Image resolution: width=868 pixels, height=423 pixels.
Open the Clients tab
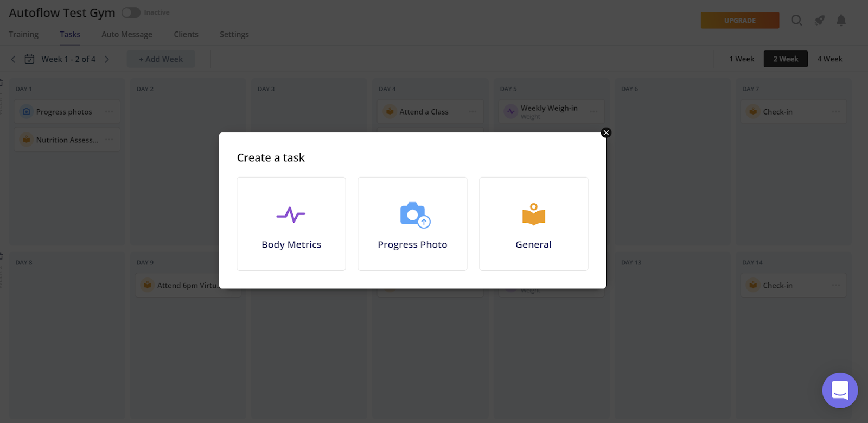[x=186, y=34]
